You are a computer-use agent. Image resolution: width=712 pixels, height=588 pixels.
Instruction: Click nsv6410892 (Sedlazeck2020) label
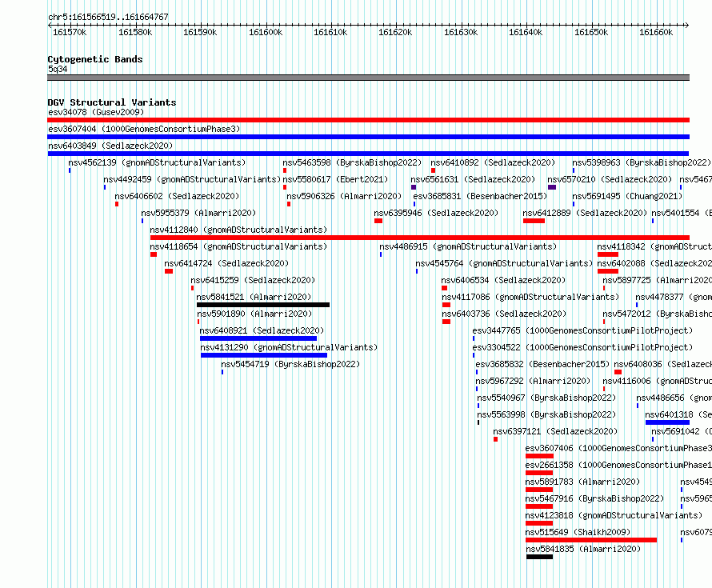click(x=493, y=162)
